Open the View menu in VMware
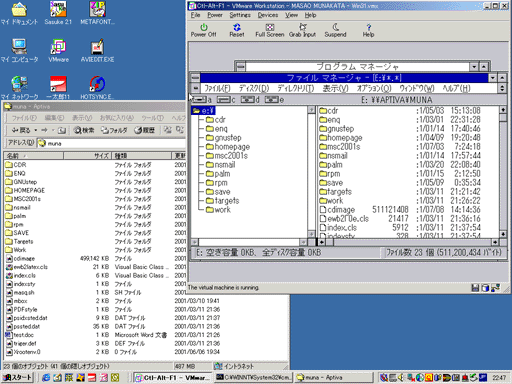 coord(291,15)
